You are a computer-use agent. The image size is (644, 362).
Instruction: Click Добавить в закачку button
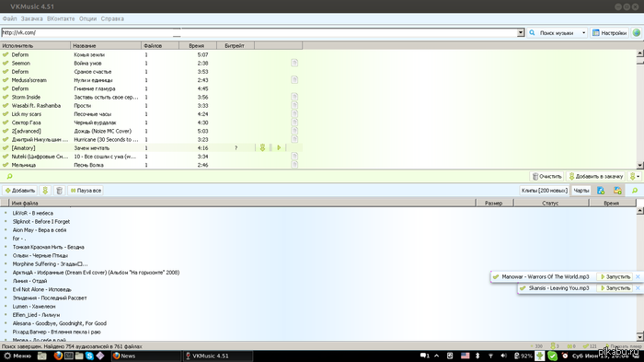click(x=596, y=176)
